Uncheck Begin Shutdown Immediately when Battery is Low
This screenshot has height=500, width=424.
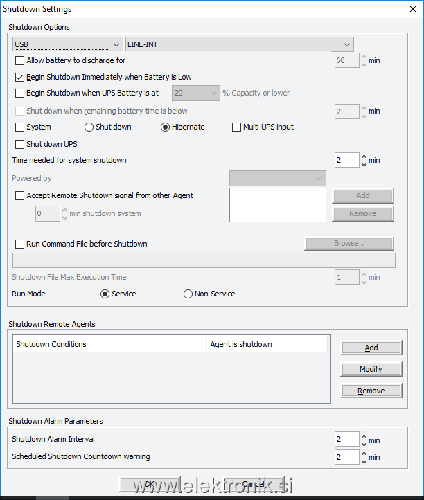pos(20,77)
